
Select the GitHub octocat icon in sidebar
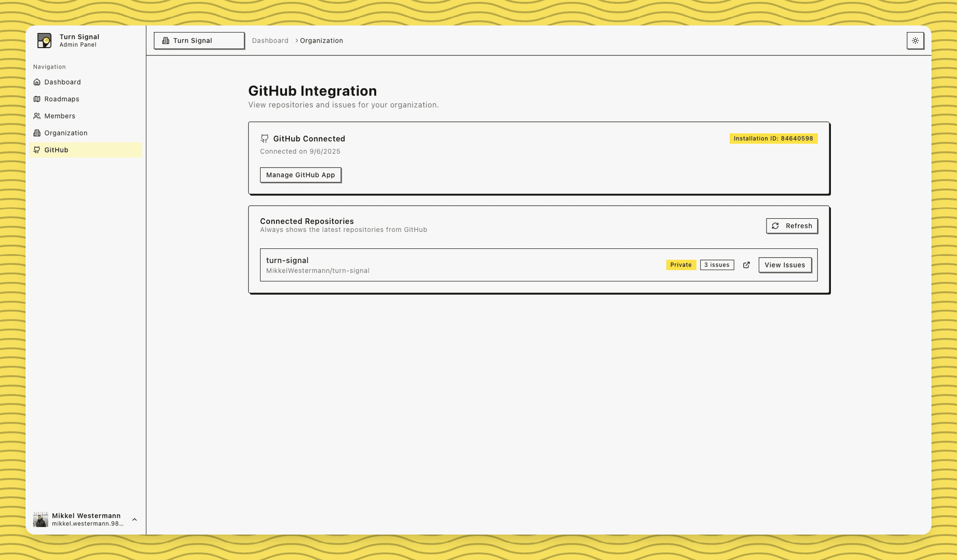pos(37,150)
